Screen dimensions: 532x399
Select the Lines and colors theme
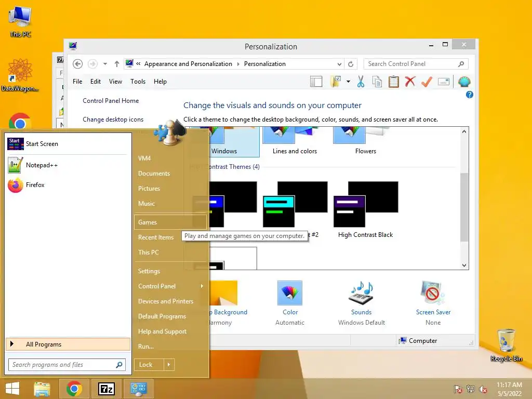pyautogui.click(x=295, y=142)
